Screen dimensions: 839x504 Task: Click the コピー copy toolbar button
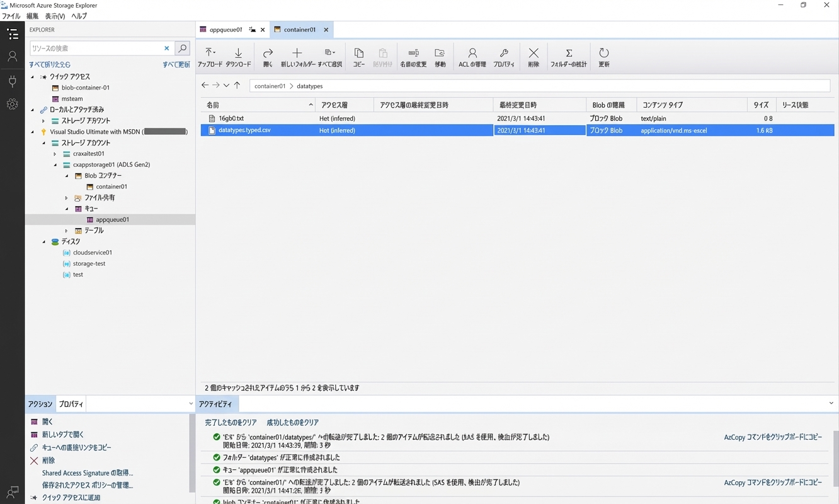[x=358, y=57]
